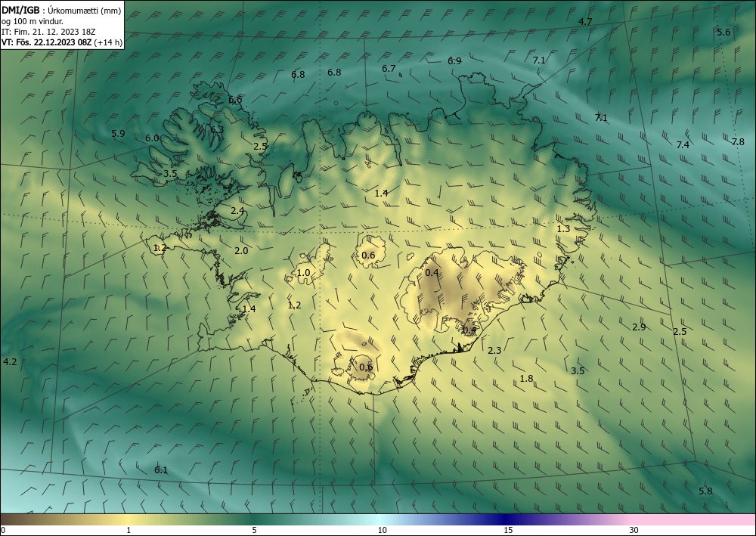Viewport: 756px width, 536px height.
Task: Click the 6.9 value on the map
Action: (x=454, y=60)
